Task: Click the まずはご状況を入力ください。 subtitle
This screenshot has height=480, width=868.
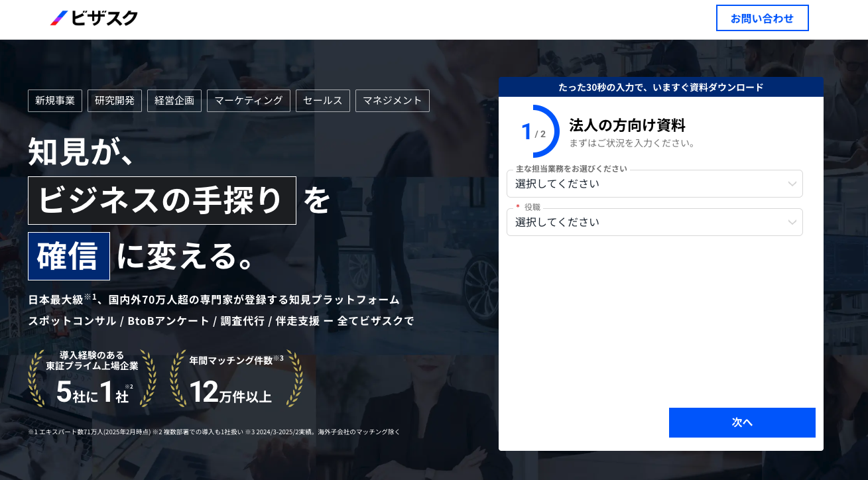Action: (x=633, y=143)
